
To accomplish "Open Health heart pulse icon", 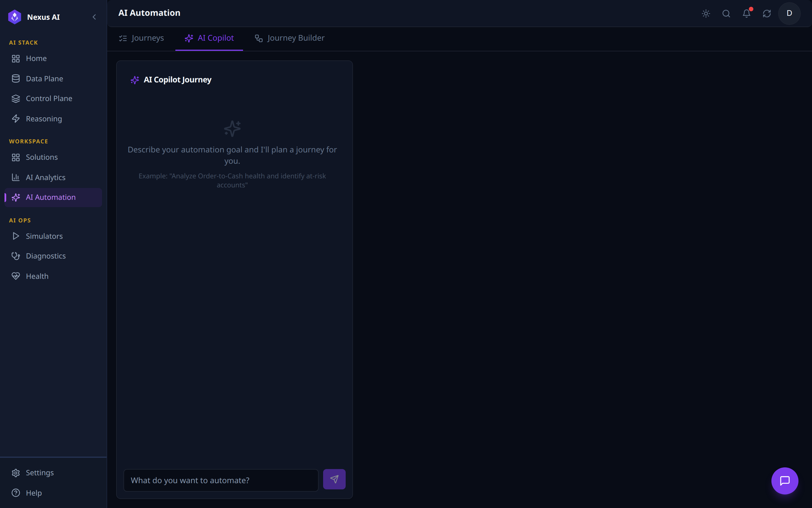I will point(16,276).
